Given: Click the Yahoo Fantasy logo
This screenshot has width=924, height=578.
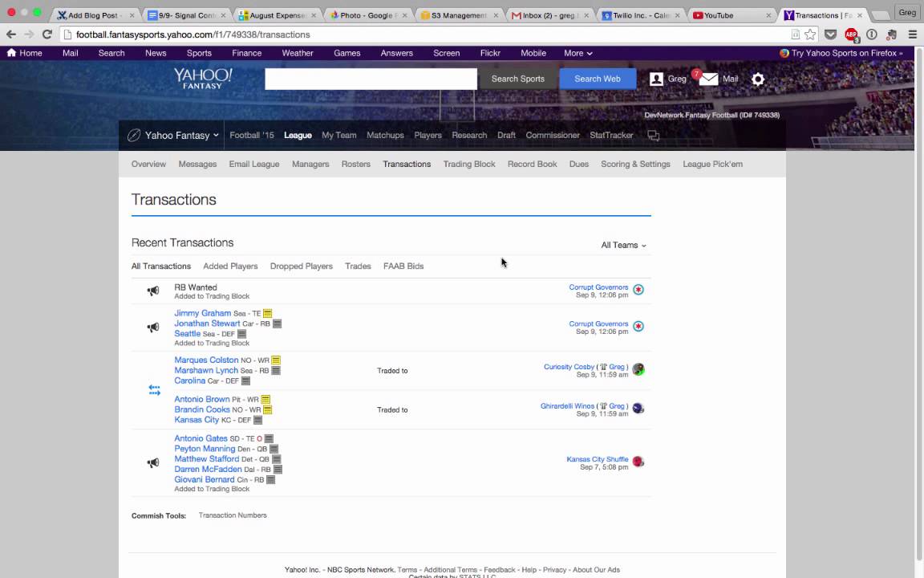Looking at the screenshot, I should (x=203, y=79).
